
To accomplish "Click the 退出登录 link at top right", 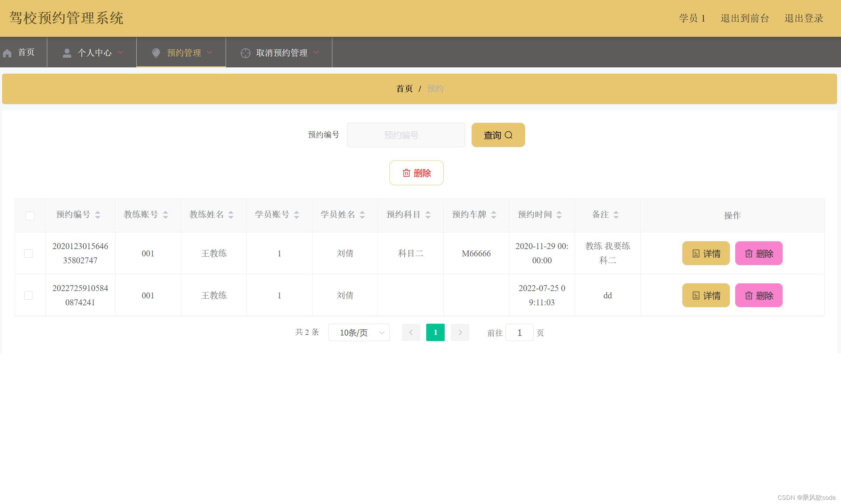I will pyautogui.click(x=804, y=18).
